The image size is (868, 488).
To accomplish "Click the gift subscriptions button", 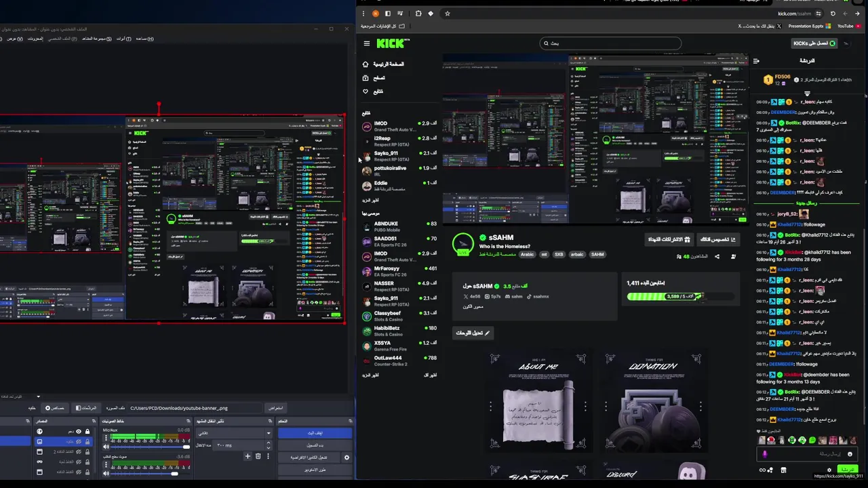I will (669, 239).
